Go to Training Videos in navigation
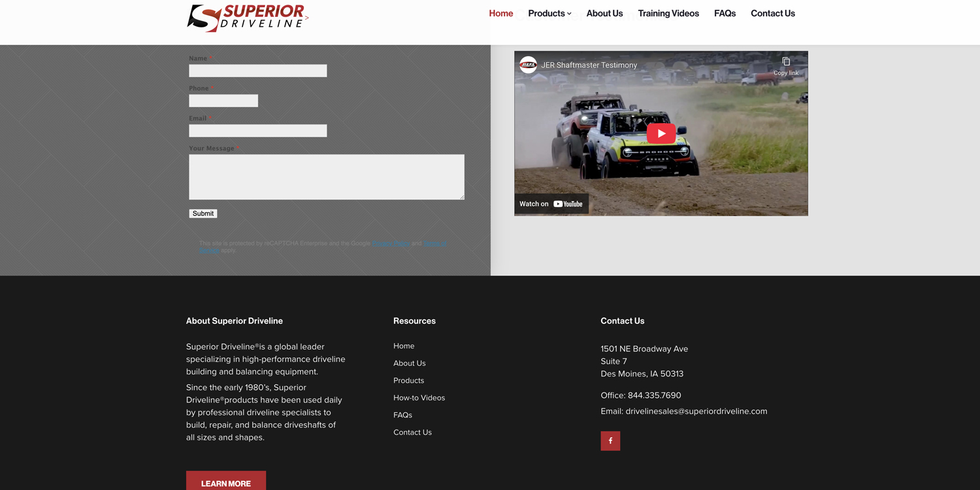Viewport: 980px width, 490px height. 668,13
